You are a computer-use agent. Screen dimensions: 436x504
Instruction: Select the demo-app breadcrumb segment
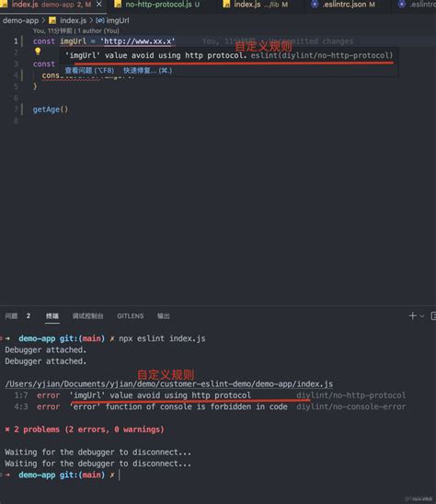pyautogui.click(x=20, y=20)
